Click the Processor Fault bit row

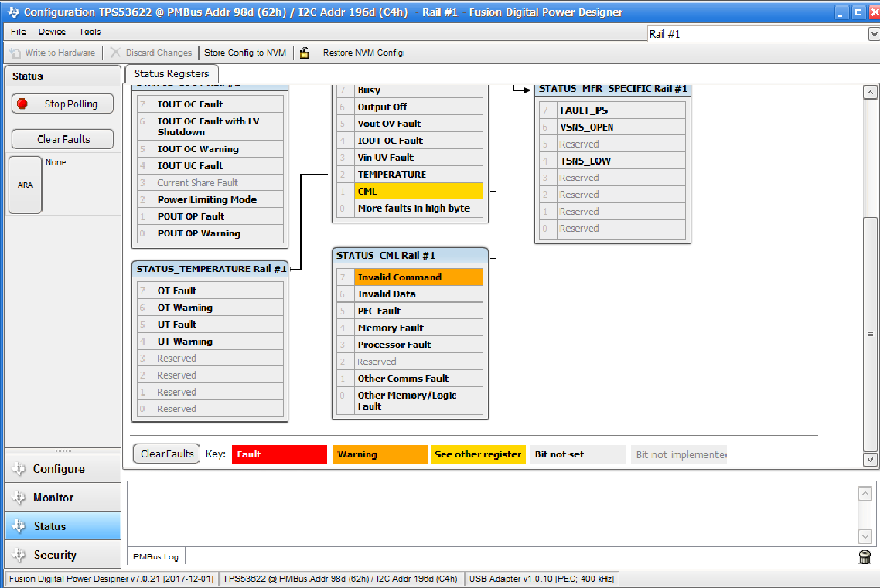tap(411, 344)
